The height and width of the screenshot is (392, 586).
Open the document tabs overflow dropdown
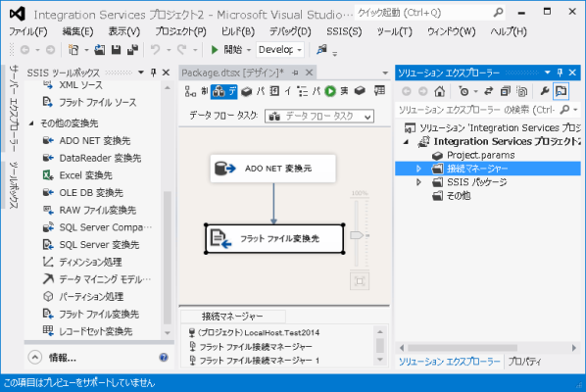pos(385,73)
